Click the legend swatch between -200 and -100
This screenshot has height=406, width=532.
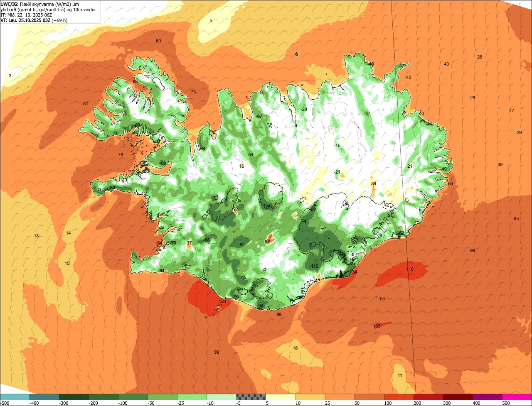[103, 396]
